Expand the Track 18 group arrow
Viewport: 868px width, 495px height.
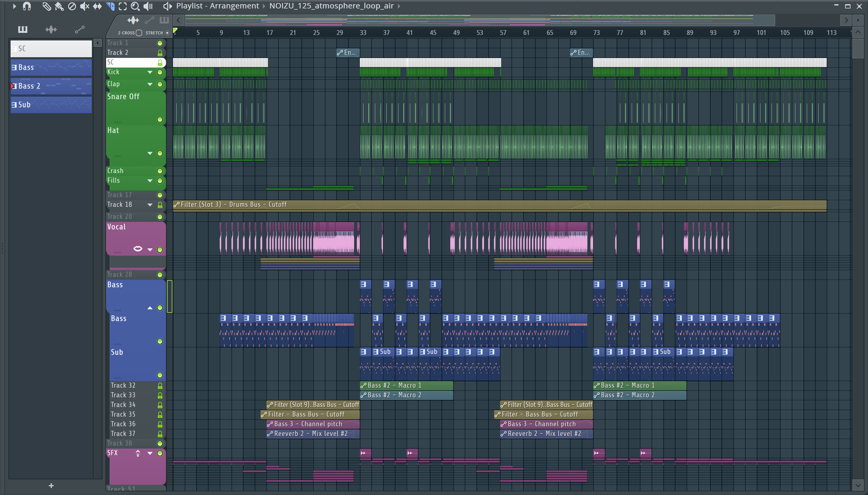pyautogui.click(x=150, y=205)
